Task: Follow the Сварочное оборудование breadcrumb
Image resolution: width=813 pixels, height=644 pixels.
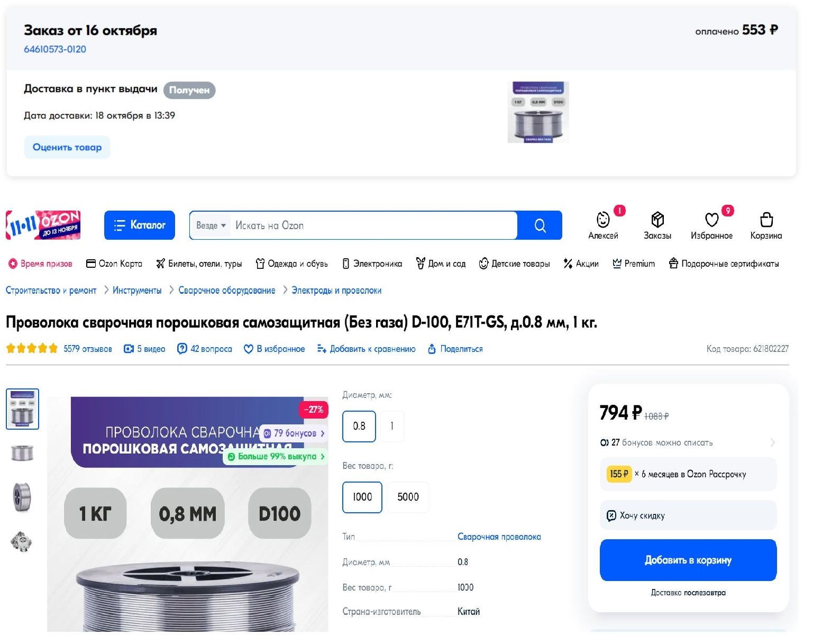Action: [227, 291]
